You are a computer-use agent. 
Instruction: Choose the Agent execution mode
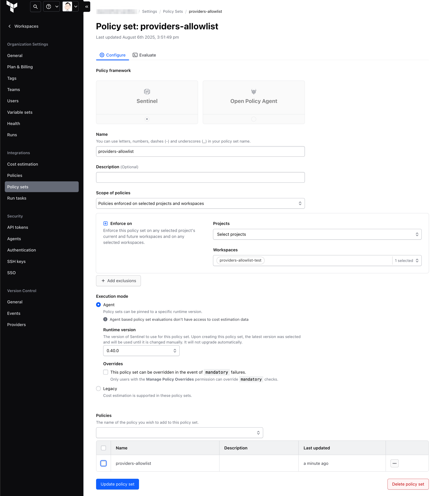98,305
